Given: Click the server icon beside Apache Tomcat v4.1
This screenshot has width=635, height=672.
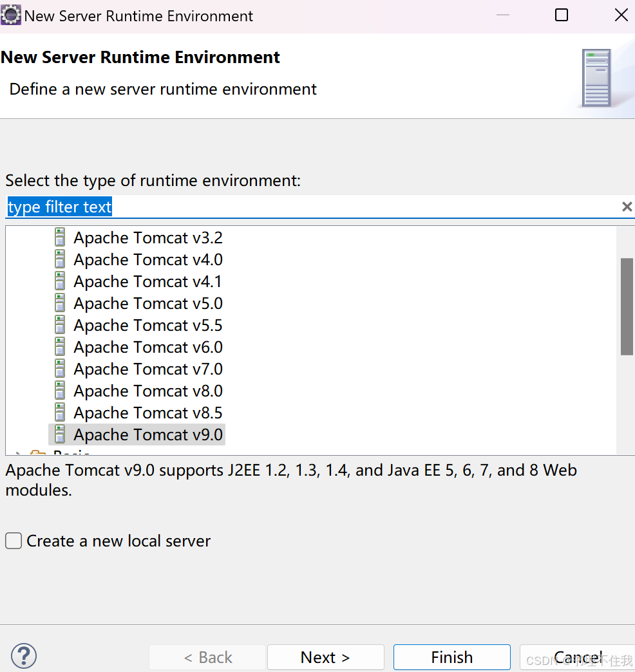Looking at the screenshot, I should tap(60, 281).
